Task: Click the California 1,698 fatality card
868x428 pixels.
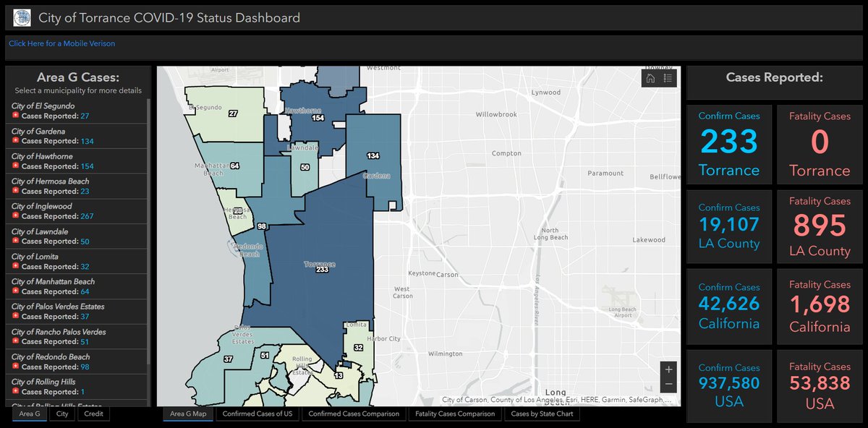Action: point(820,307)
